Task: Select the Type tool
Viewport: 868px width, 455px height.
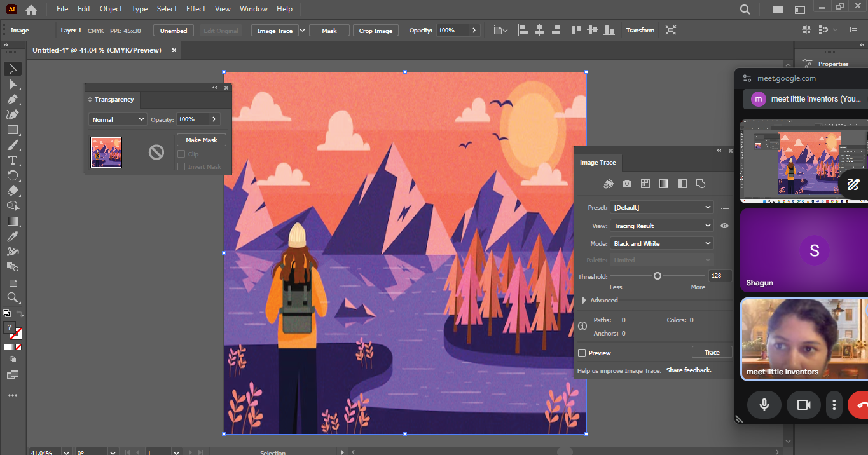Action: (x=12, y=160)
